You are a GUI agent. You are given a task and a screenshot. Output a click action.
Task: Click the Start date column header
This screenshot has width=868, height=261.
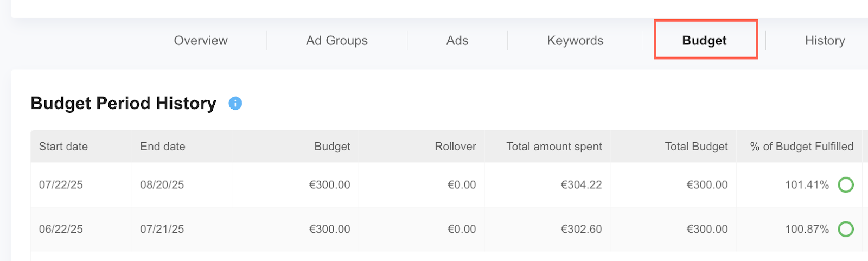click(63, 147)
